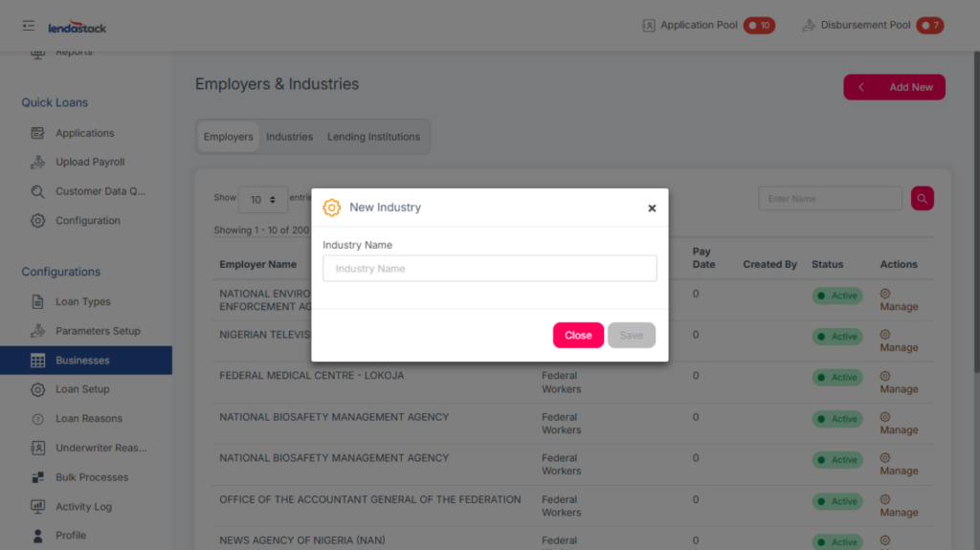The height and width of the screenshot is (550, 980).
Task: Expand the show entries dropdown
Action: pyautogui.click(x=262, y=200)
